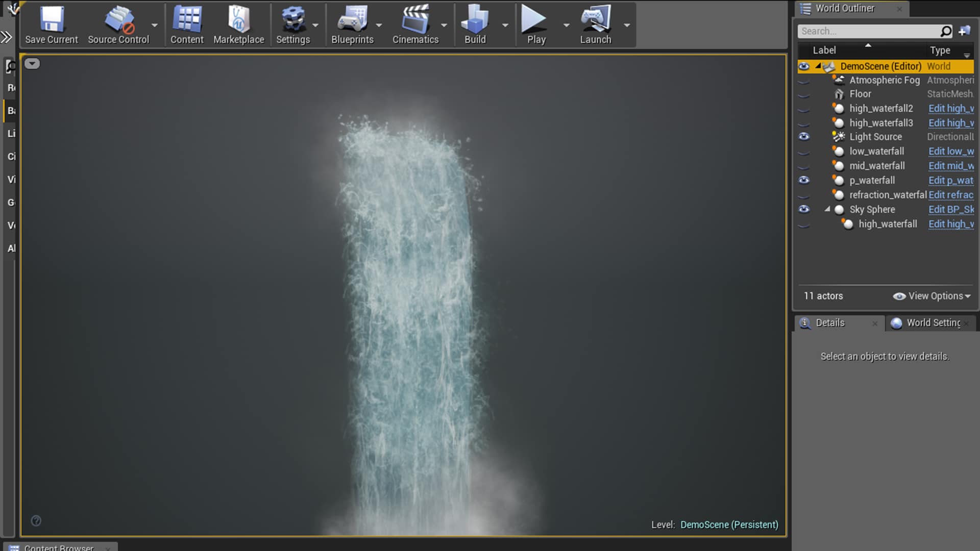Select the Details panel tab
The width and height of the screenshot is (980, 551).
point(830,322)
